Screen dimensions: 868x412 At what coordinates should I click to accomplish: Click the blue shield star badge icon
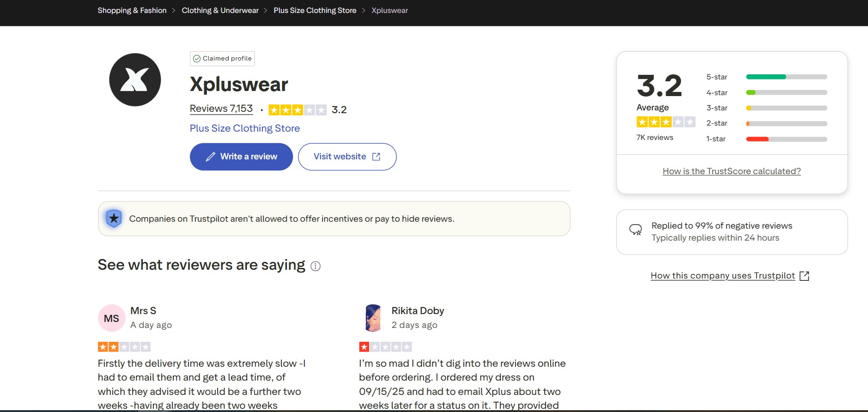(114, 218)
